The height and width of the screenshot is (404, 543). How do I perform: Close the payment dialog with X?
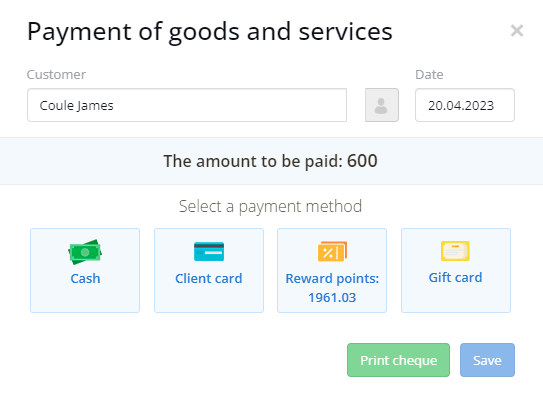[517, 30]
